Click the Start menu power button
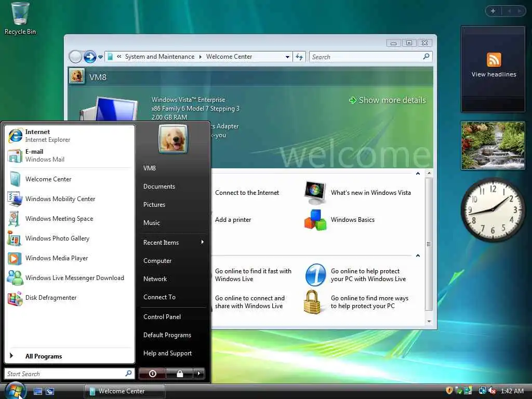 coord(152,374)
